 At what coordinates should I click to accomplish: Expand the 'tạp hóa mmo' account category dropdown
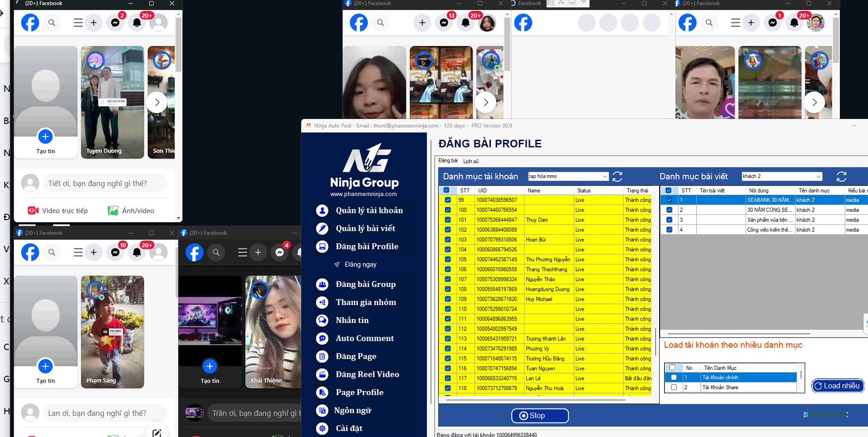(x=605, y=176)
